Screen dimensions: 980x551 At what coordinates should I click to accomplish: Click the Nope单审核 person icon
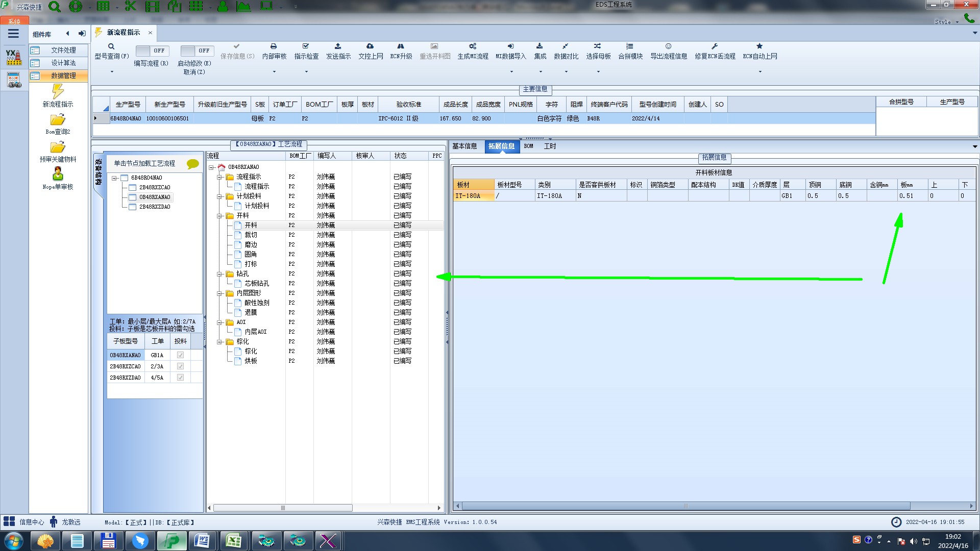pos(58,174)
